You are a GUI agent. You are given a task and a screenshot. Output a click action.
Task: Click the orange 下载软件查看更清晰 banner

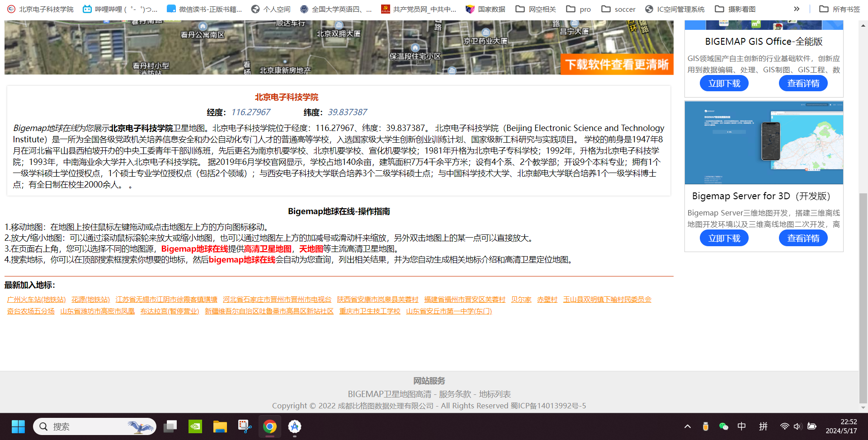617,64
